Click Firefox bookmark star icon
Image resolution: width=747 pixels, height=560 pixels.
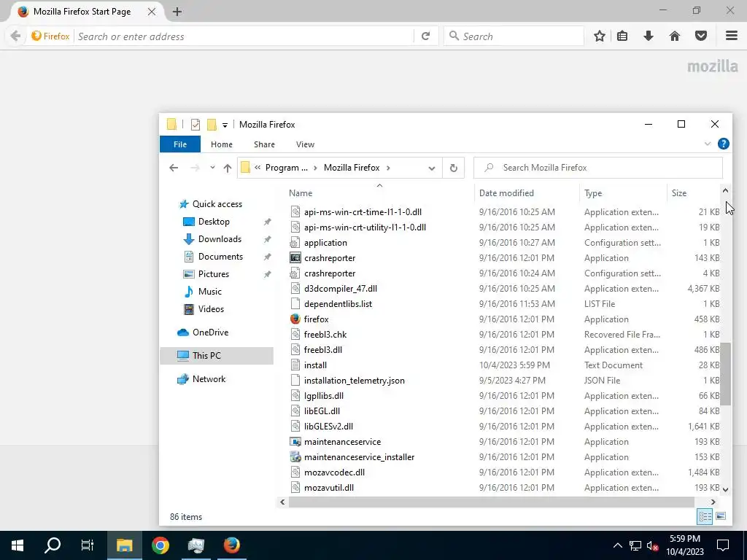(600, 36)
